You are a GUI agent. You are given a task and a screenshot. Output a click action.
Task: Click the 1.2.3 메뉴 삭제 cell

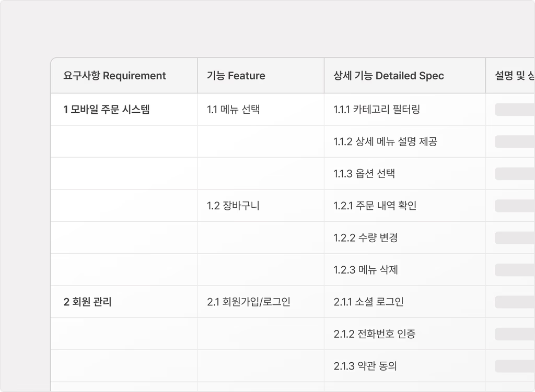(x=405, y=270)
